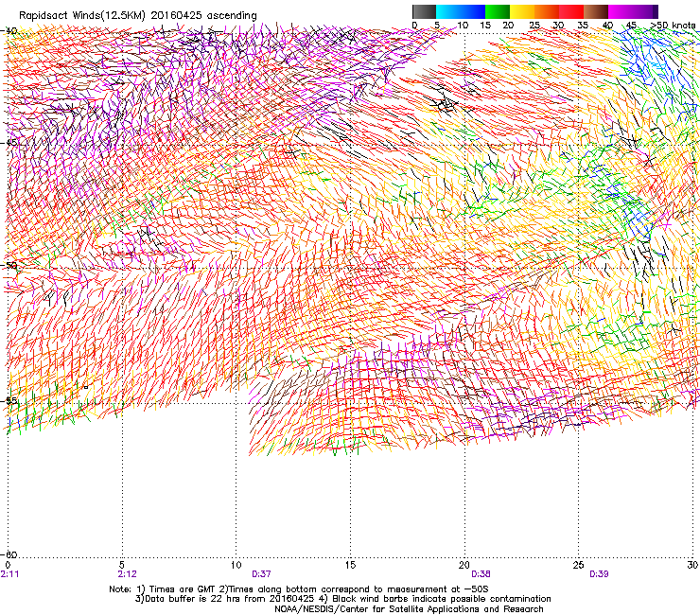Click the legend number 35
Viewport: 700px width, 615px height.
click(x=583, y=26)
